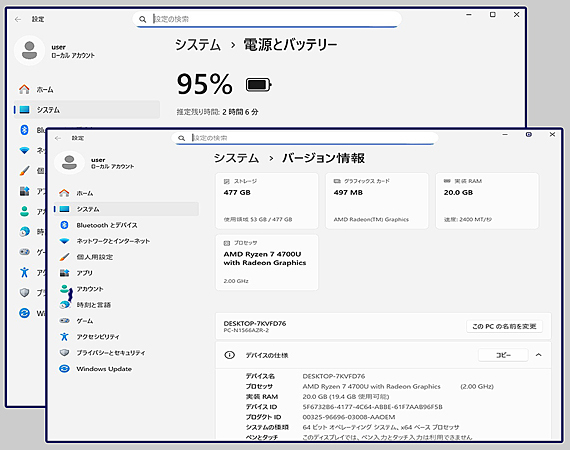Click the Windows Update icon in back window sidebar

(x=24, y=313)
